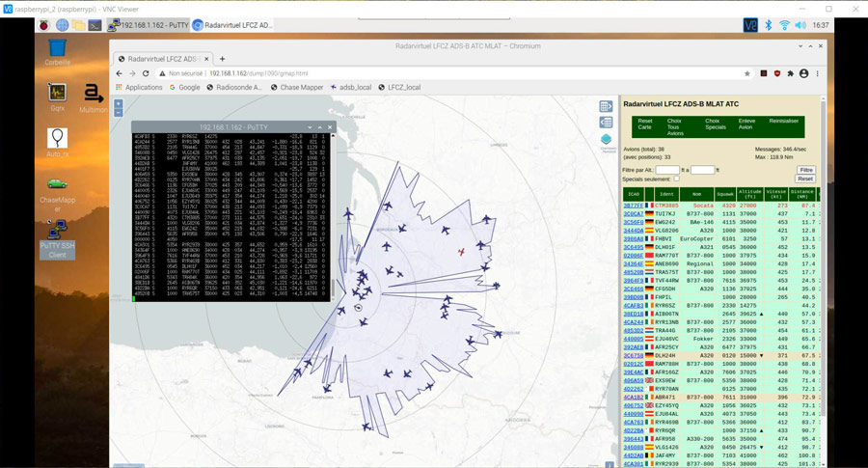Launch the terminal from the taskbar
Viewport: 868px width, 468px height.
pos(95,25)
